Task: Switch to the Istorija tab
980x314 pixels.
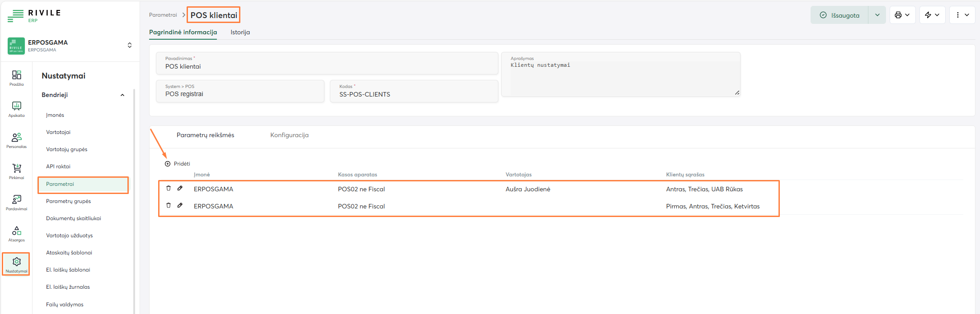Action: (240, 32)
